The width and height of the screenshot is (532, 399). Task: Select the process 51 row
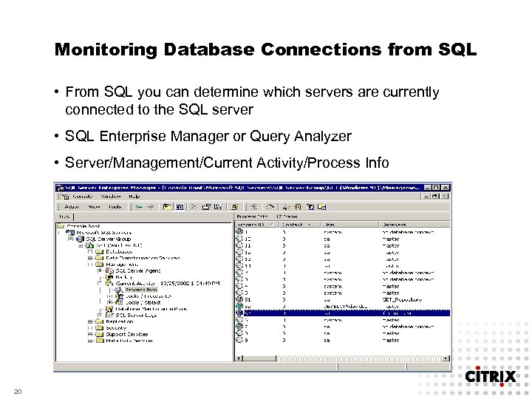pyautogui.click(x=343, y=299)
